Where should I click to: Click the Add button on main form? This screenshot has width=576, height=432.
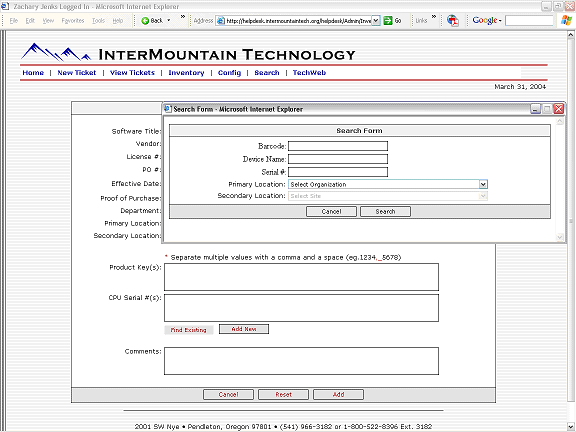[x=338, y=395]
